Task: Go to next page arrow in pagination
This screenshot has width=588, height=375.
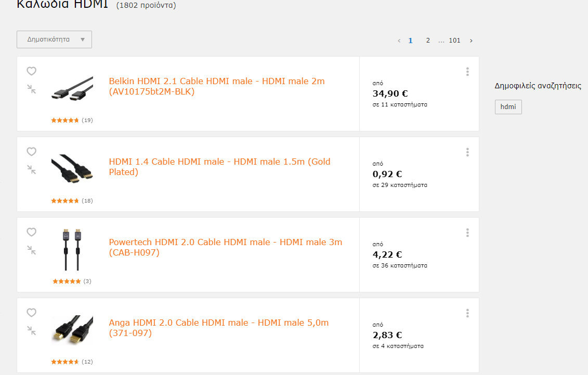Action: (x=471, y=41)
